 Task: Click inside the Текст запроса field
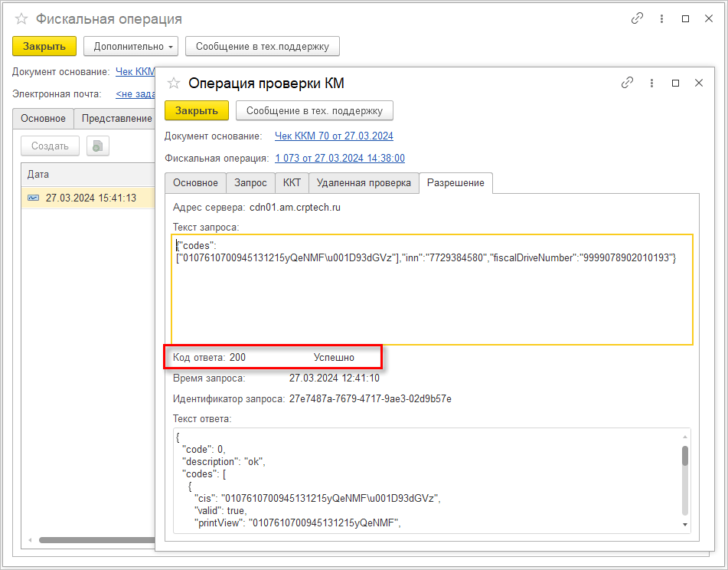pos(433,290)
